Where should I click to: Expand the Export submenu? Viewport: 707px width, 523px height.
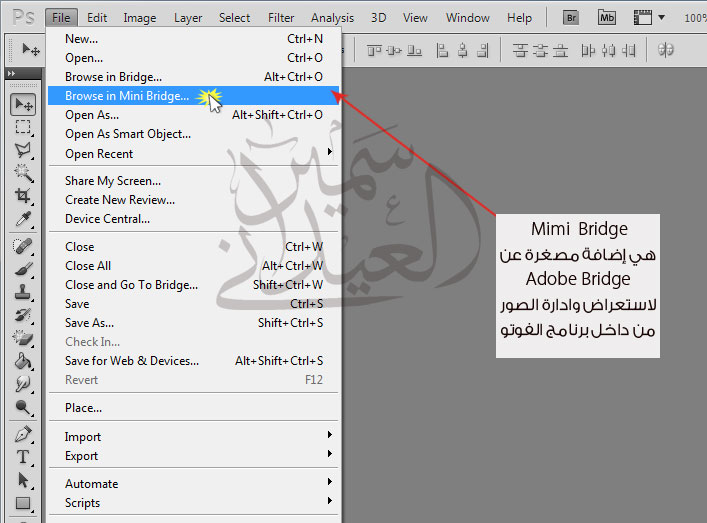(193, 455)
